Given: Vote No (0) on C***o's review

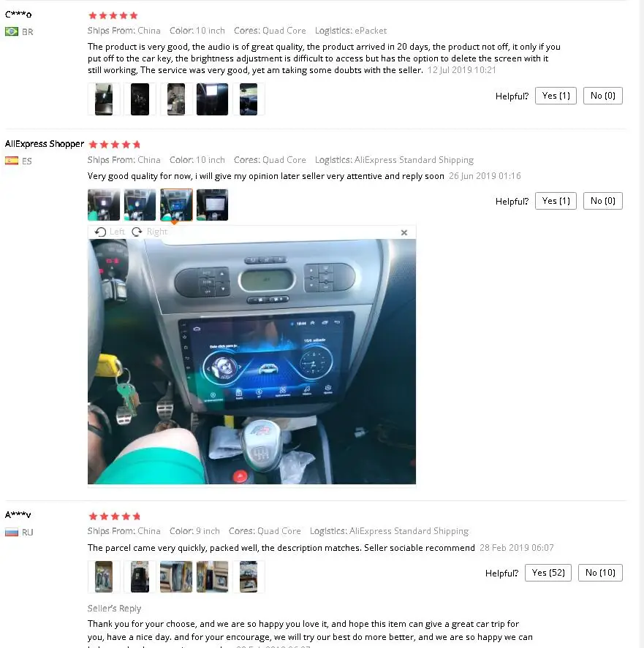Looking at the screenshot, I should (x=602, y=96).
